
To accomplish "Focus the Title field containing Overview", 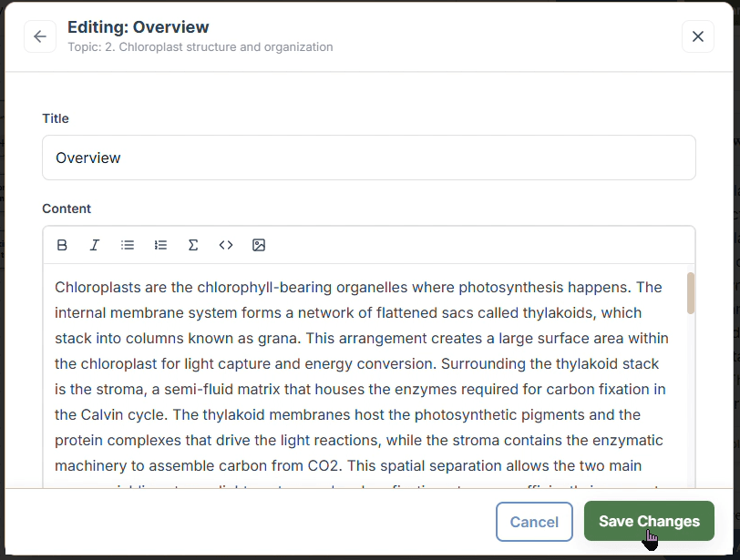I will click(x=368, y=158).
